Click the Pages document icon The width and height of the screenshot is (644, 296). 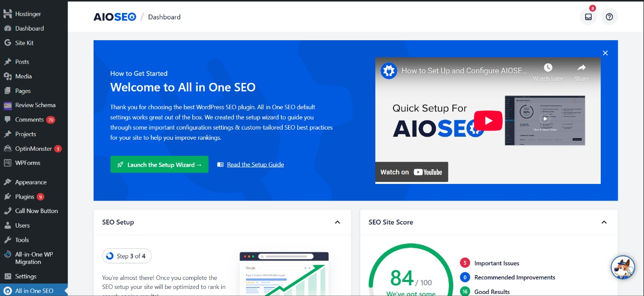click(x=8, y=91)
